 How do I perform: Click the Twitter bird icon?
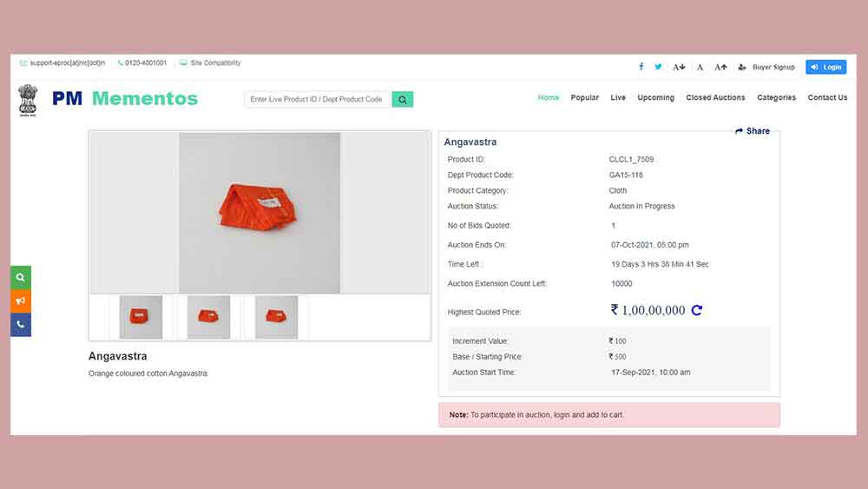[x=658, y=67]
